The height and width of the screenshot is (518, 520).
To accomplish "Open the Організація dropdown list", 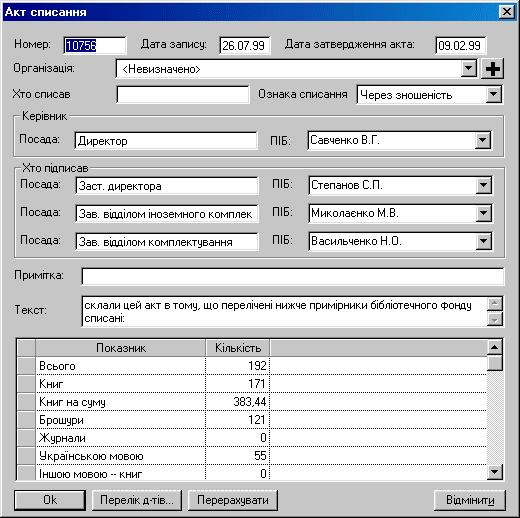I will [469, 69].
